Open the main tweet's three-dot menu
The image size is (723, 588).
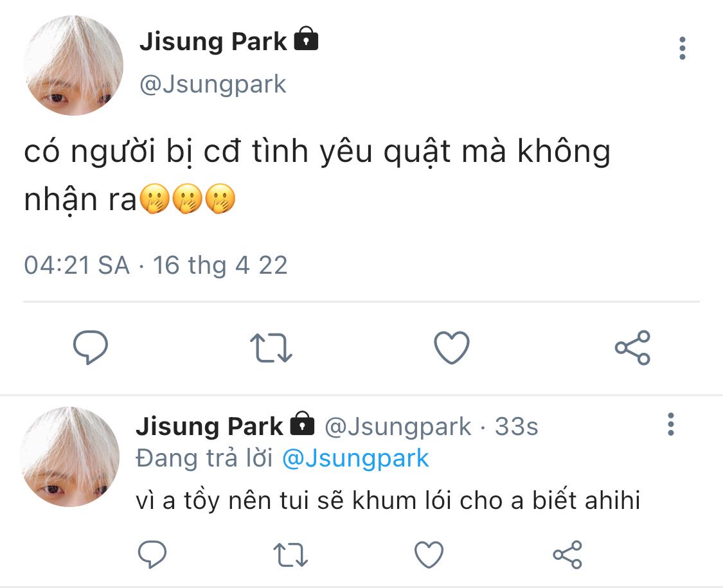[x=682, y=48]
